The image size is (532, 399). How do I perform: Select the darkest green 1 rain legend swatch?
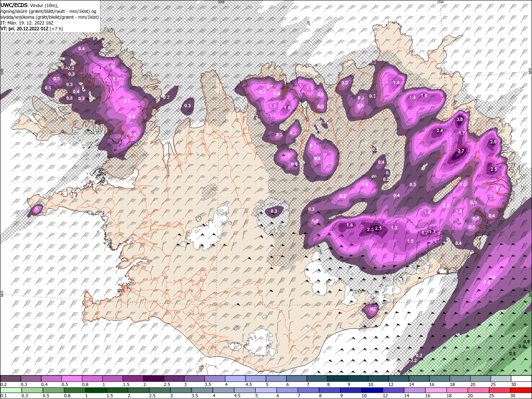pos(96,390)
